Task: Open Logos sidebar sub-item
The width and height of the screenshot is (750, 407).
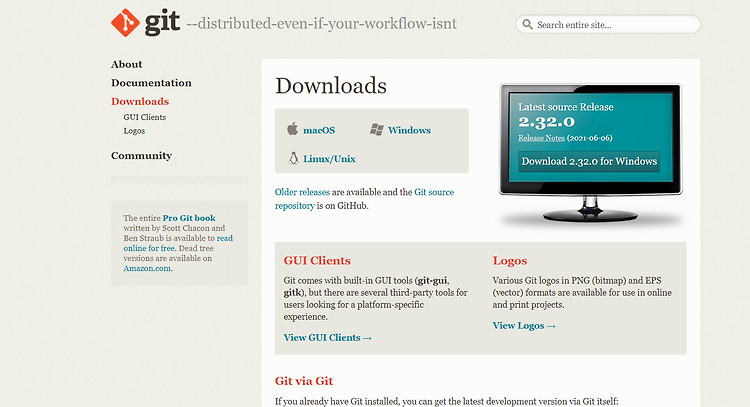Action: (x=134, y=131)
